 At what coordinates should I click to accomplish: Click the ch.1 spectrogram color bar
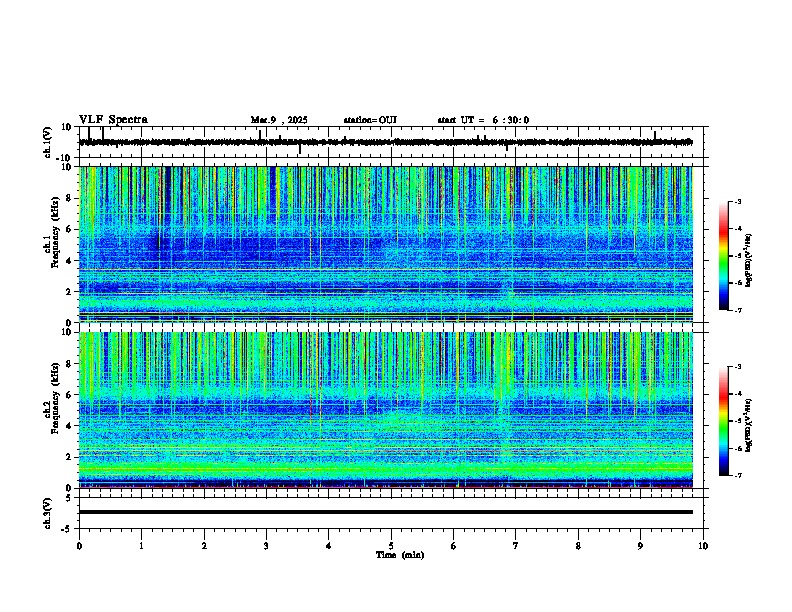[x=724, y=256]
